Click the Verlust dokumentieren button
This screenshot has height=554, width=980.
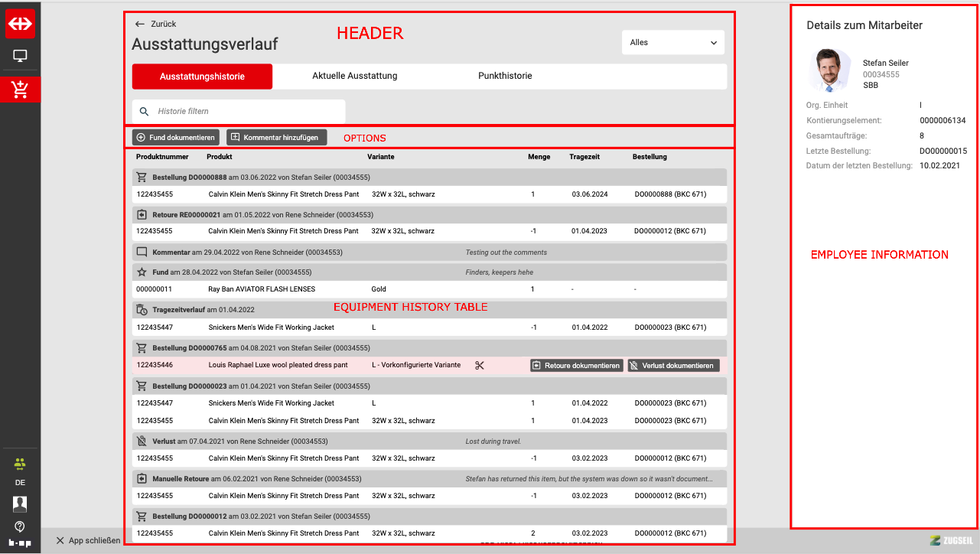pyautogui.click(x=673, y=366)
